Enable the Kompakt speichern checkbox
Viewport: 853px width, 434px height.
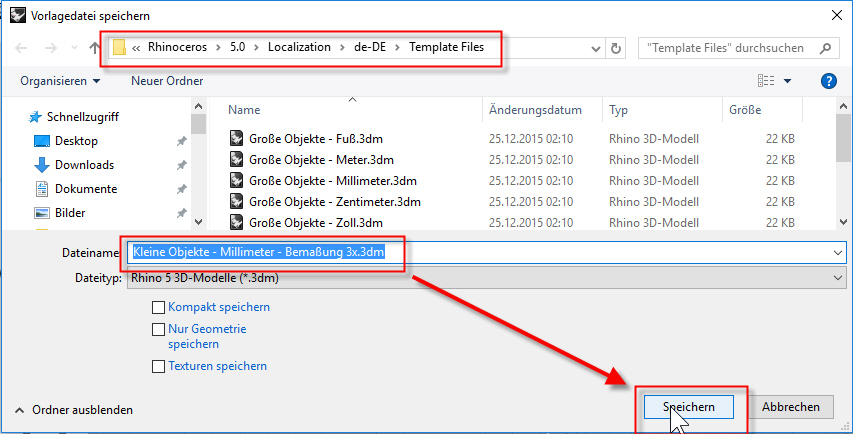pos(158,307)
